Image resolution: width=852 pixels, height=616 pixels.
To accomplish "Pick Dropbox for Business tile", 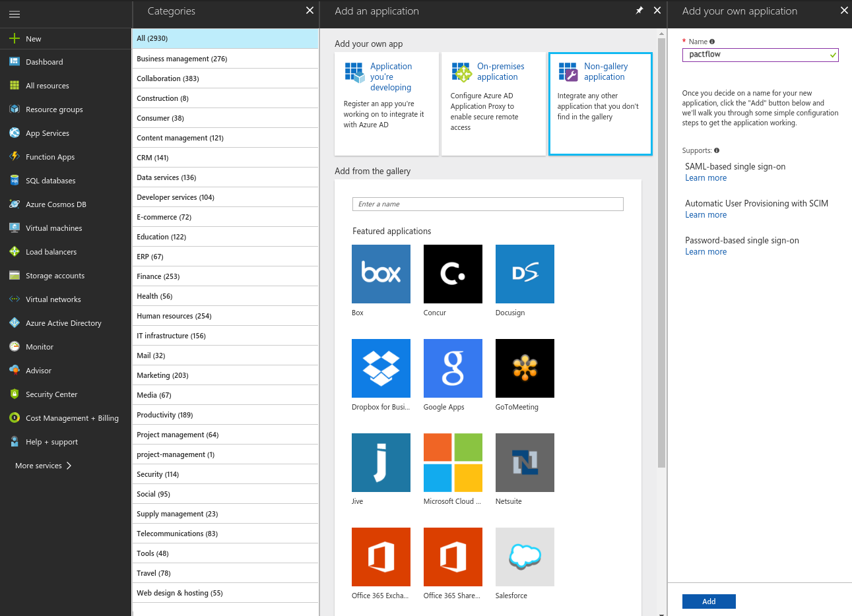I will tap(381, 368).
